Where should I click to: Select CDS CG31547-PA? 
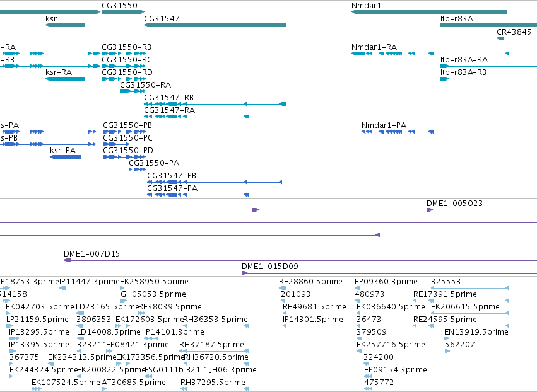click(x=198, y=195)
